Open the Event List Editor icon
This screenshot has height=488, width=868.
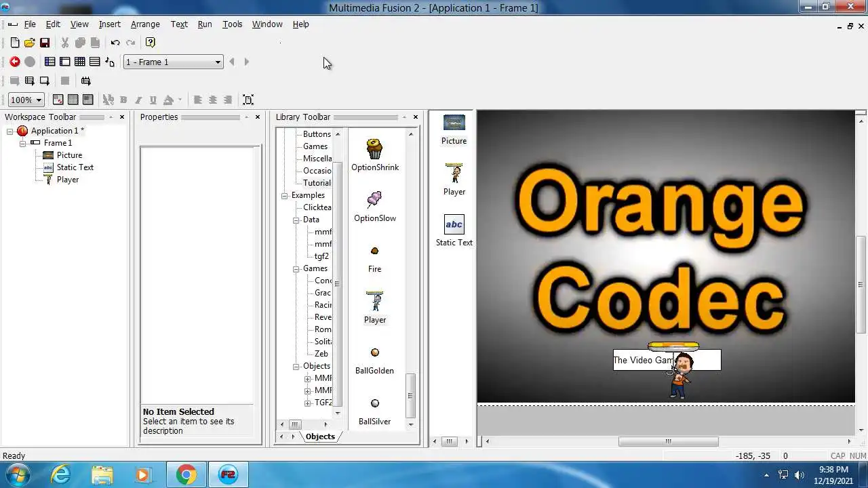[95, 62]
